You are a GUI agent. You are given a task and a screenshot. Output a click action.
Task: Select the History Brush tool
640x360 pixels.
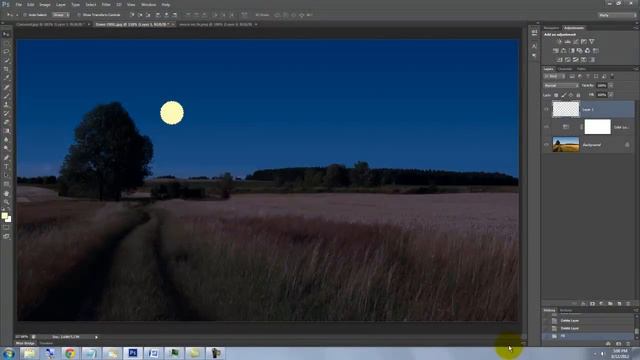(x=6, y=113)
